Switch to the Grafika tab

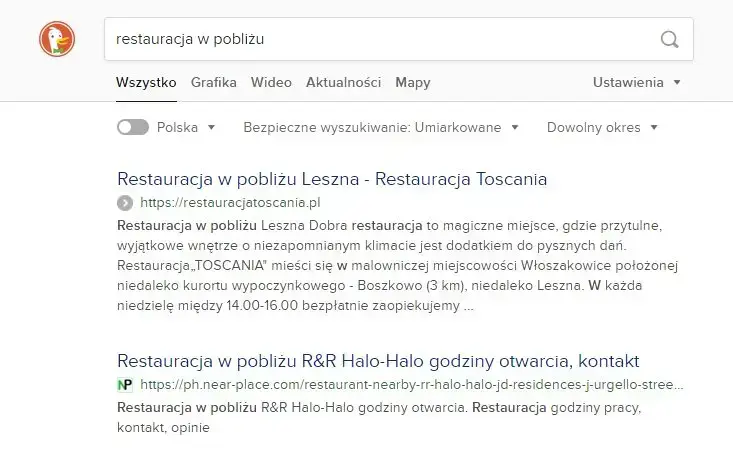point(213,83)
